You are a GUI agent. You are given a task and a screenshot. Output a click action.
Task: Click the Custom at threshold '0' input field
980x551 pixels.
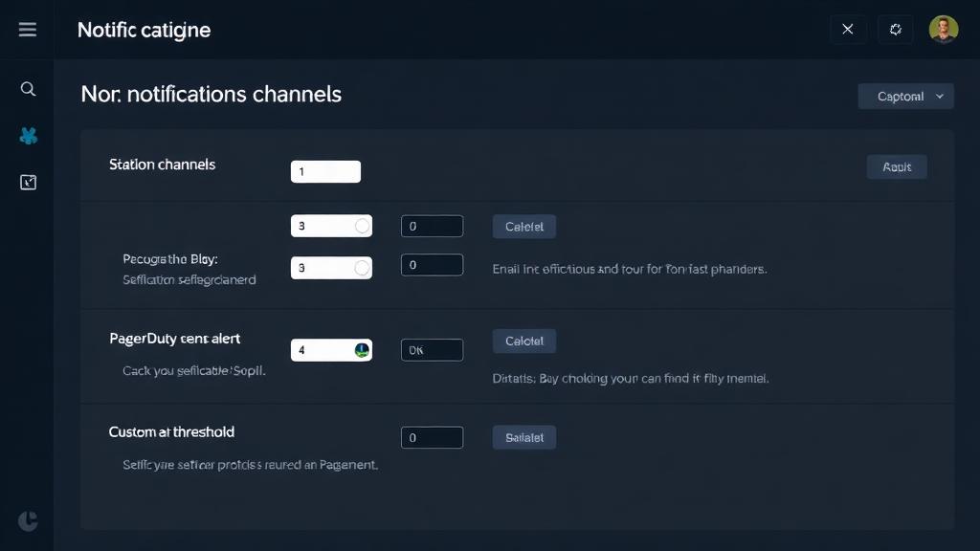432,437
